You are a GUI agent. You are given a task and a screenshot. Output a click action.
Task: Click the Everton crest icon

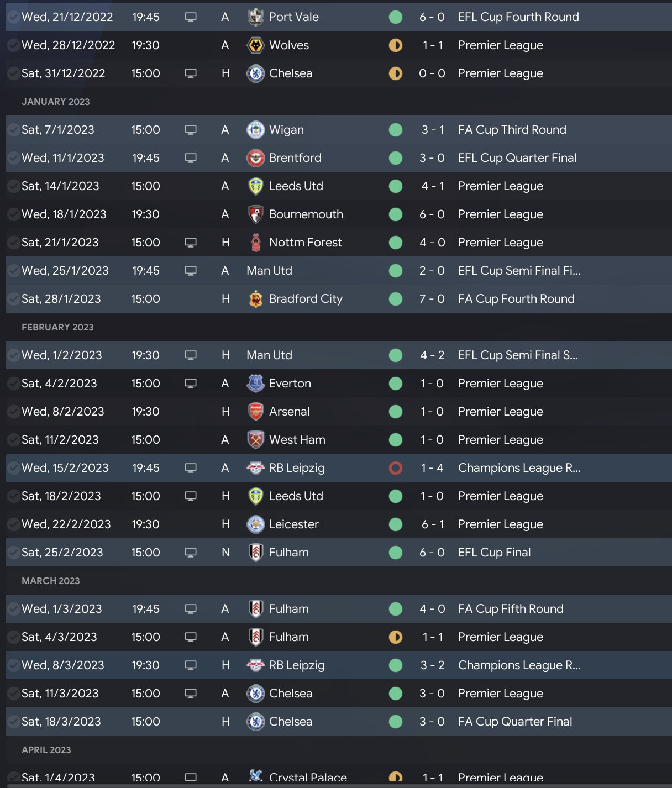click(255, 384)
